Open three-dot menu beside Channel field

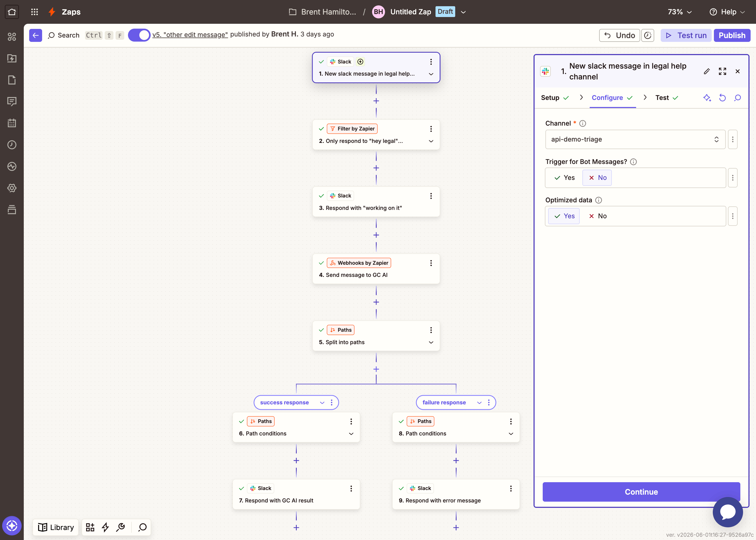[x=733, y=139]
